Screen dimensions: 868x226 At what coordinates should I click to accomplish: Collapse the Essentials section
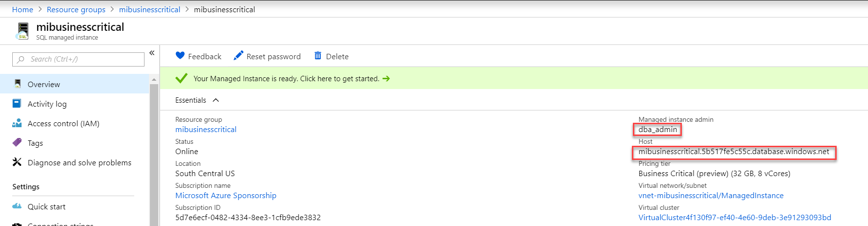216,100
